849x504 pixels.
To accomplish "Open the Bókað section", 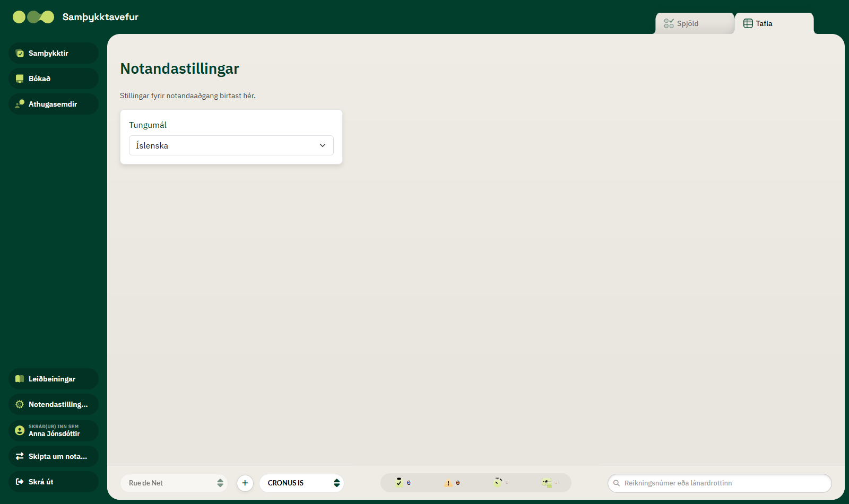I will [54, 79].
